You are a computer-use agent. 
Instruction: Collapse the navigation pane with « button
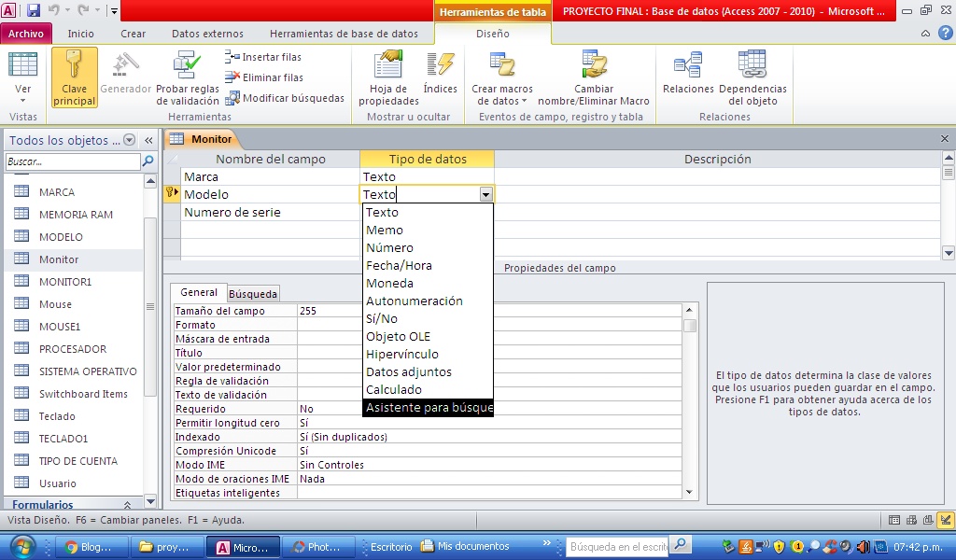pyautogui.click(x=149, y=139)
